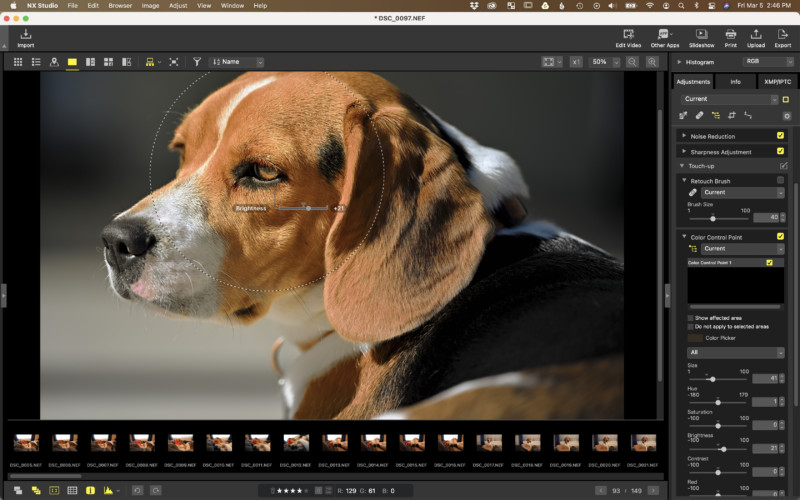Click the Brush Size slider
Viewport: 800px width, 500px height.
(718, 219)
